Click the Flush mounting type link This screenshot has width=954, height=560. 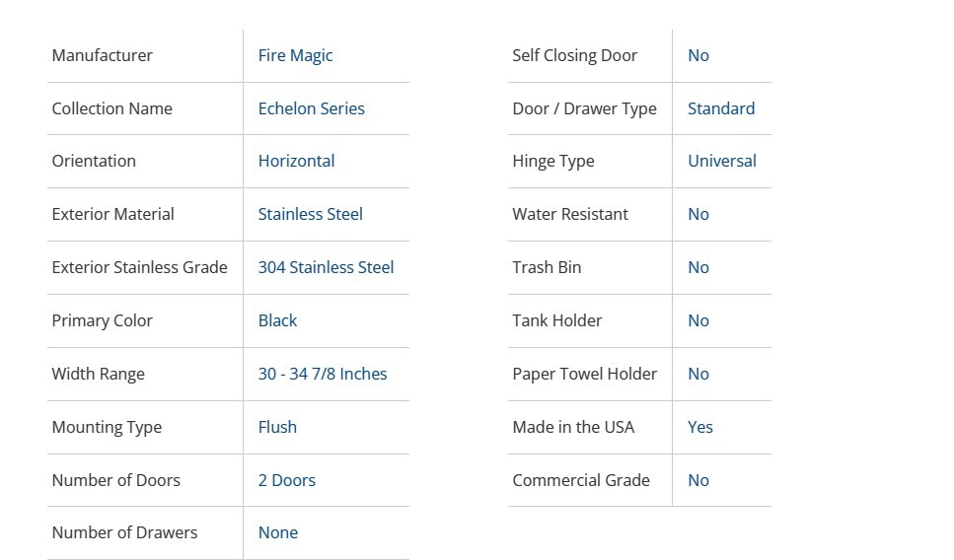click(277, 427)
